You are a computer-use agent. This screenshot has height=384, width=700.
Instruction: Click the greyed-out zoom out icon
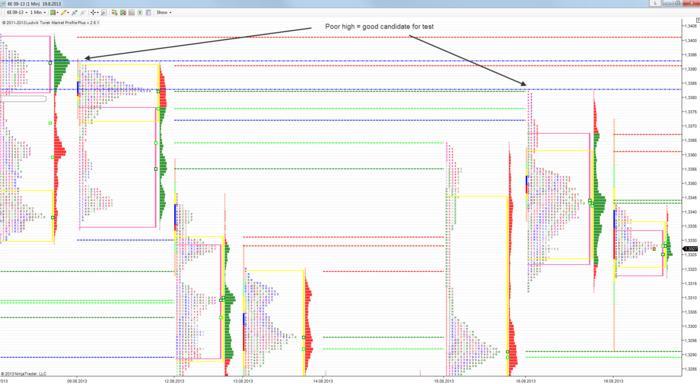[x=83, y=13]
